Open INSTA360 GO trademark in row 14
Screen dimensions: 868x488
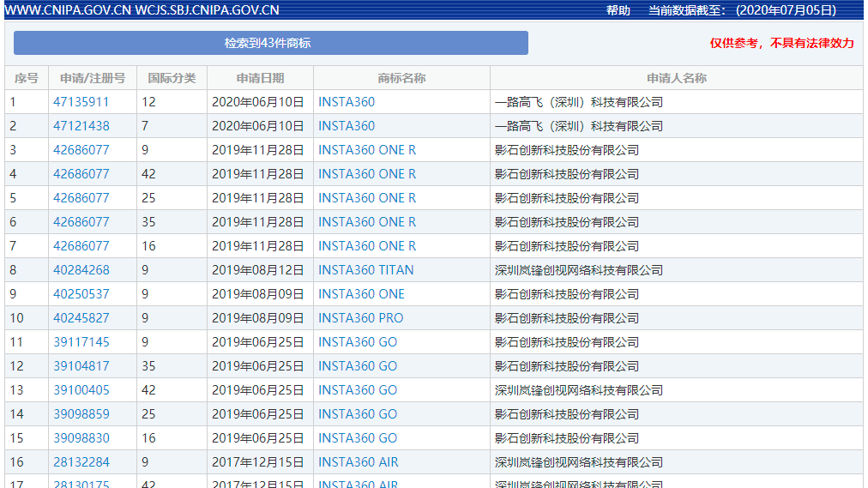[x=358, y=414]
